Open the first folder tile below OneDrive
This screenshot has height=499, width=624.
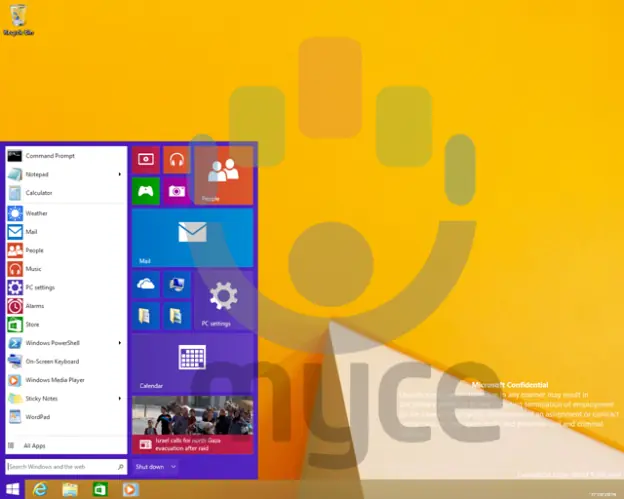coord(146,316)
